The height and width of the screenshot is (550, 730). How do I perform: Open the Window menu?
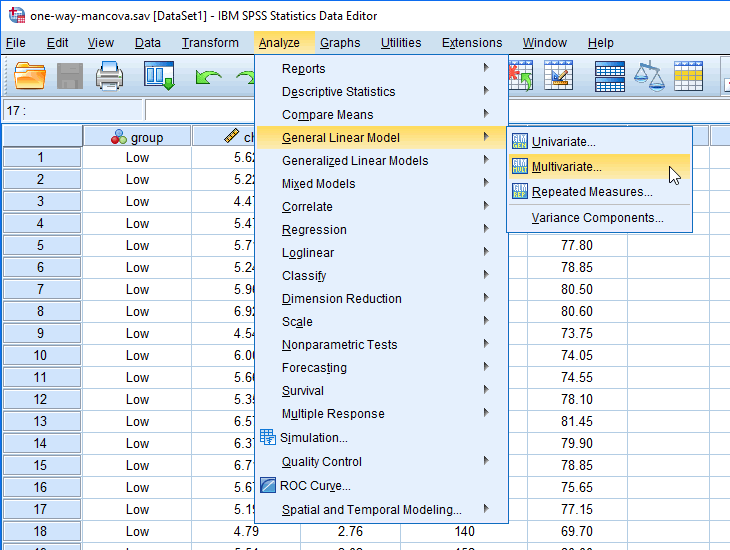point(544,43)
